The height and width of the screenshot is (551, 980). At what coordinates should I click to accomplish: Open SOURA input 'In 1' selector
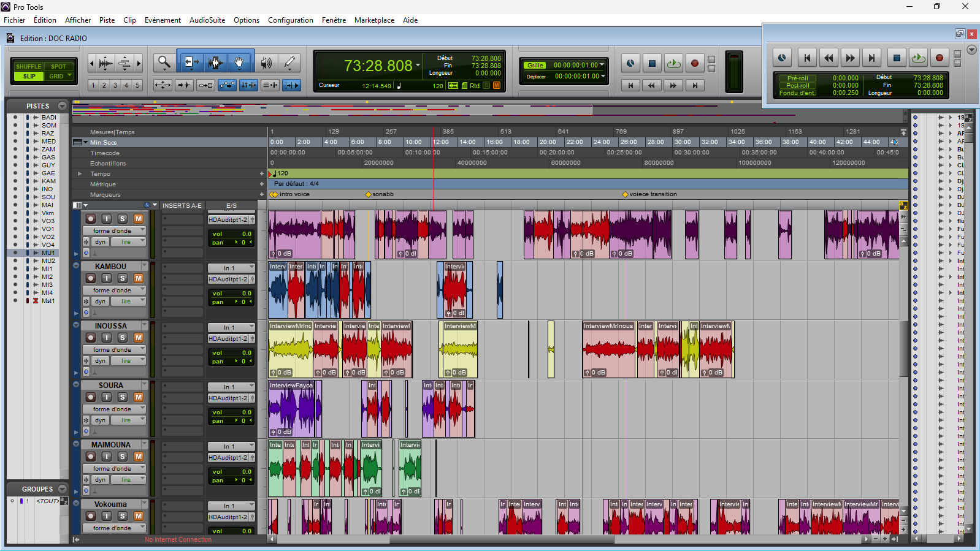point(231,387)
